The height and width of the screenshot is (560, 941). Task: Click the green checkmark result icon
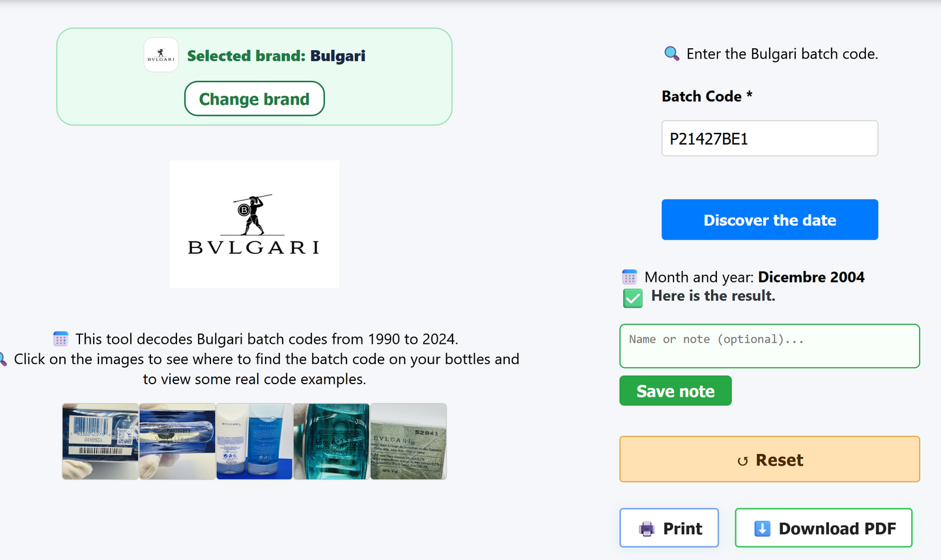click(633, 298)
